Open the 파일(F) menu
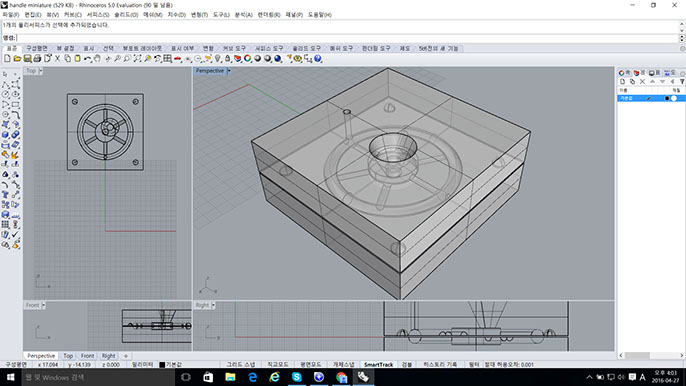Image resolution: width=686 pixels, height=386 pixels. pyautogui.click(x=10, y=14)
